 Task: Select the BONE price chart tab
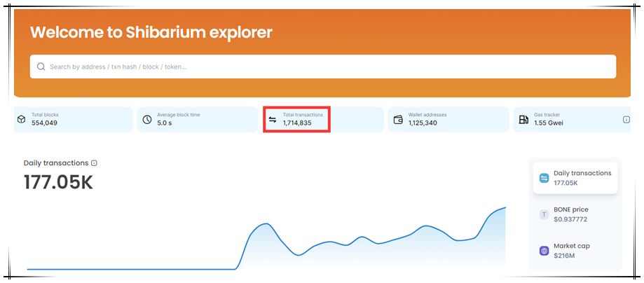575,214
